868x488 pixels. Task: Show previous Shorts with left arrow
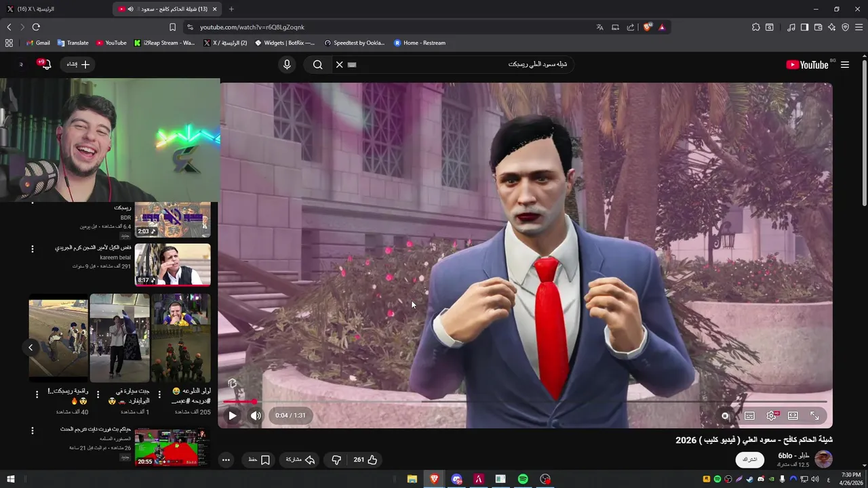click(x=31, y=348)
